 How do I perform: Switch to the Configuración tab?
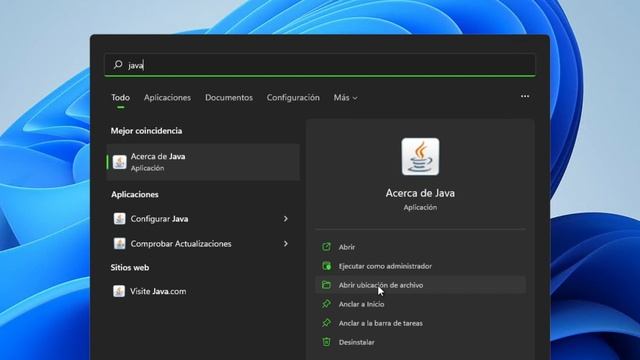point(293,98)
